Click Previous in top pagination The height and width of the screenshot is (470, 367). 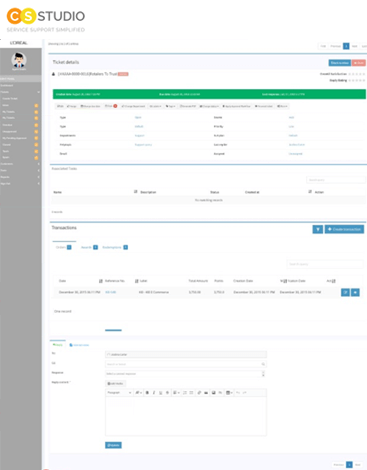pos(335,46)
